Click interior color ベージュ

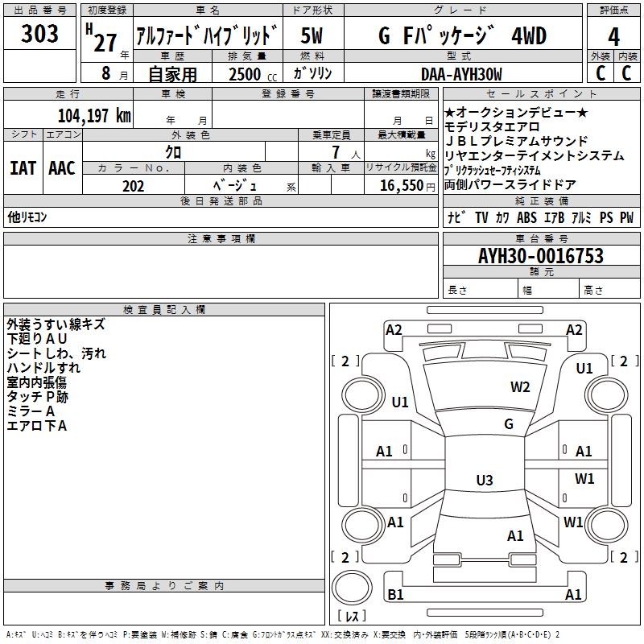[x=234, y=186]
